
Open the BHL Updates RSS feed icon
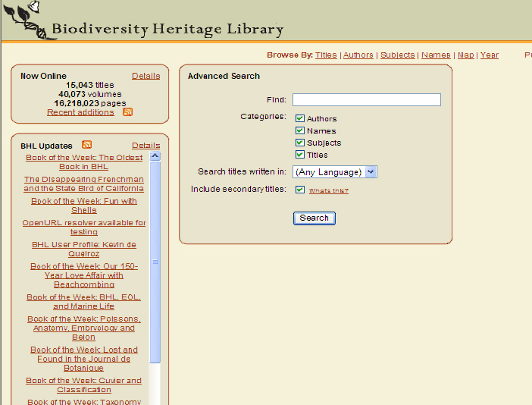86,145
